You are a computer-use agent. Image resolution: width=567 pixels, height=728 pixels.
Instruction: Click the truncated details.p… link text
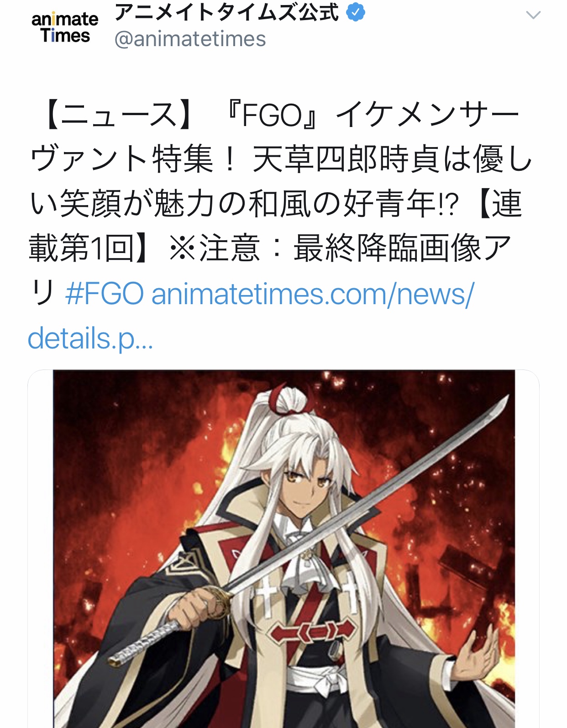[90, 338]
